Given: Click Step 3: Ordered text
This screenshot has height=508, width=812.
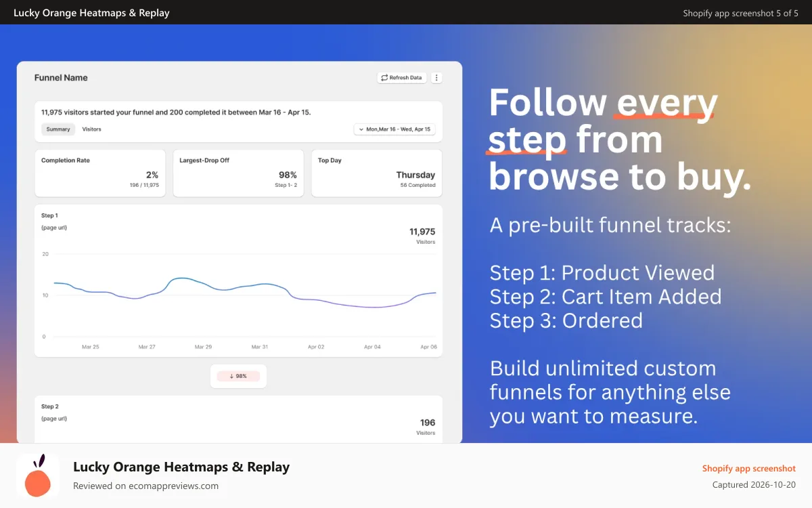Looking at the screenshot, I should tap(566, 320).
